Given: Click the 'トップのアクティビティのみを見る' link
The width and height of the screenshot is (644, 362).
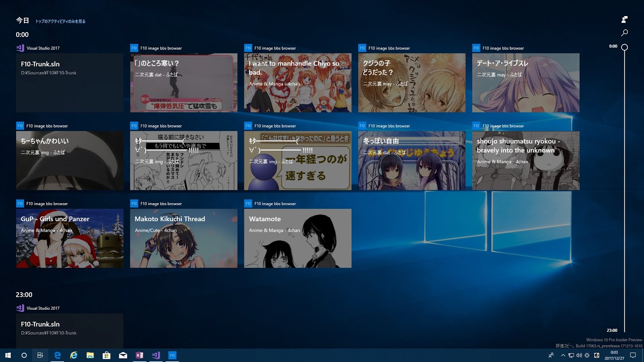Looking at the screenshot, I should click(x=60, y=21).
